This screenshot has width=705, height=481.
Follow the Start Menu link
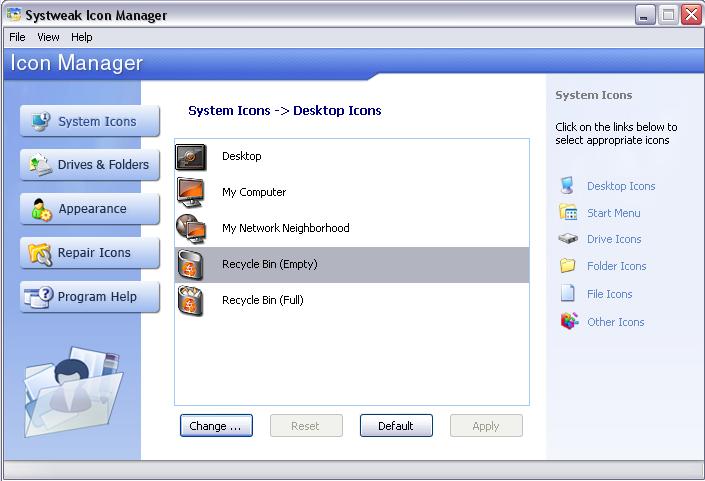[614, 213]
